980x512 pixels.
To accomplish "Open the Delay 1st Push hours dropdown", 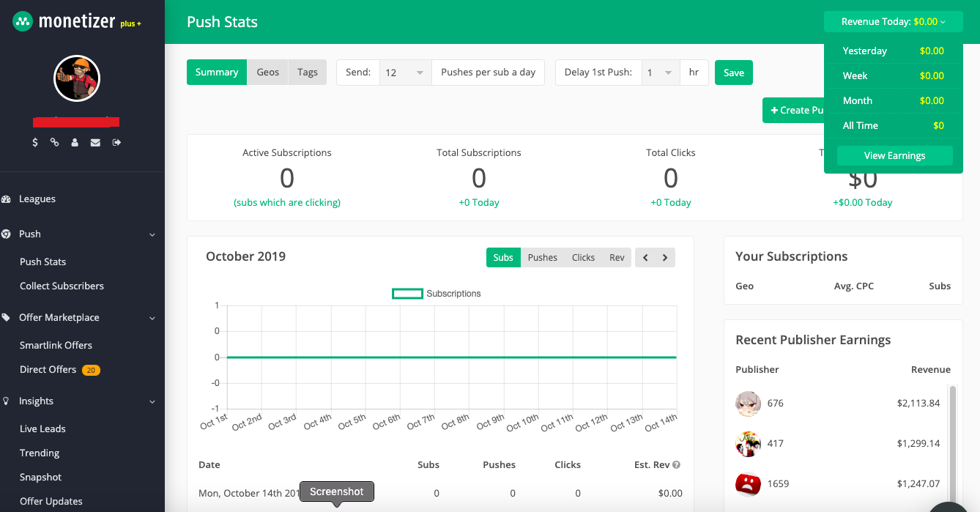I will click(661, 73).
